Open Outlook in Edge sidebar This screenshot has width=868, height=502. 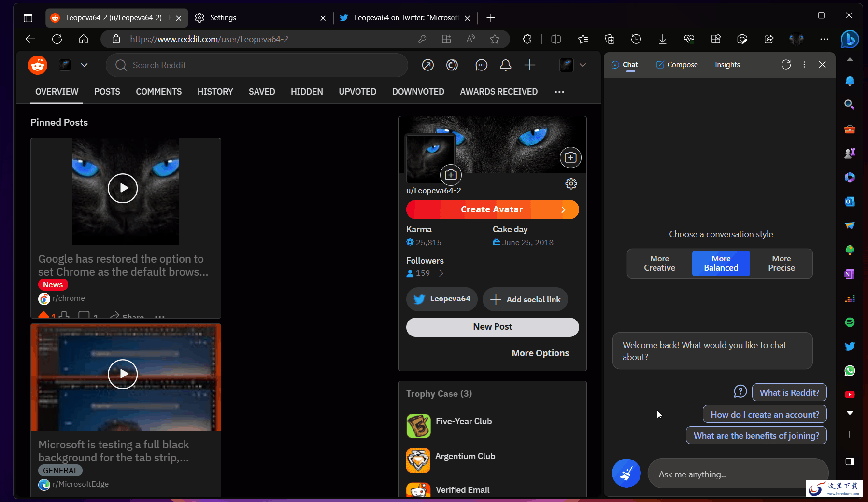point(850,201)
